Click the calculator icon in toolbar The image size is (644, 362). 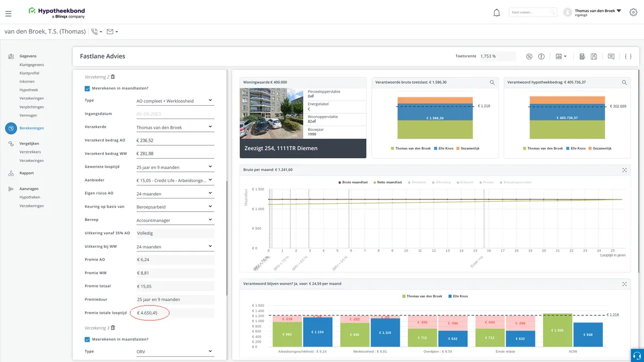point(582,56)
